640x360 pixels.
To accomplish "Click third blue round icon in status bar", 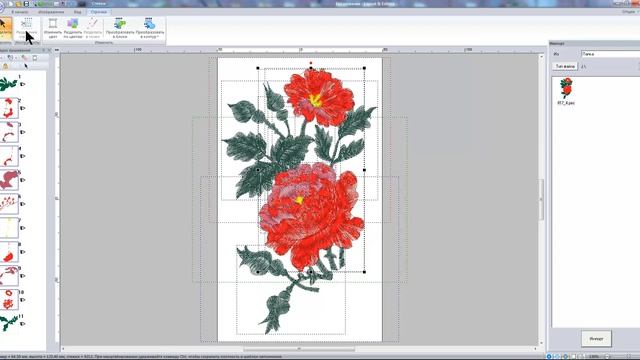I will [566, 357].
